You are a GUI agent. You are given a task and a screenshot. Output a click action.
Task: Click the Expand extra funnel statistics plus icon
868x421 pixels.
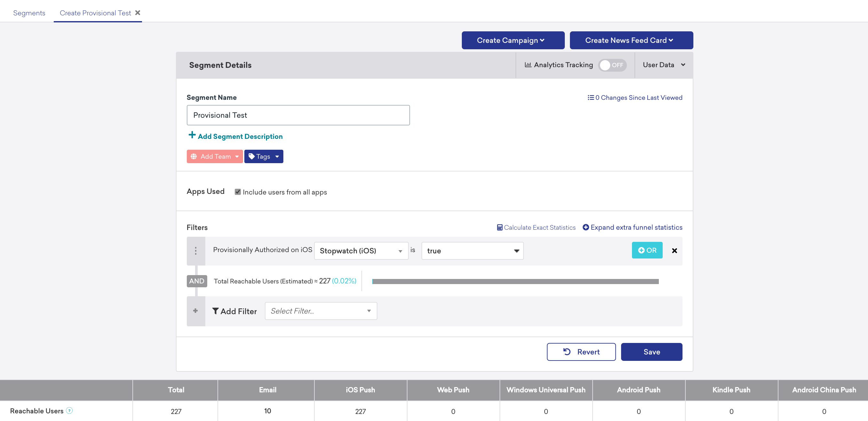[585, 227]
